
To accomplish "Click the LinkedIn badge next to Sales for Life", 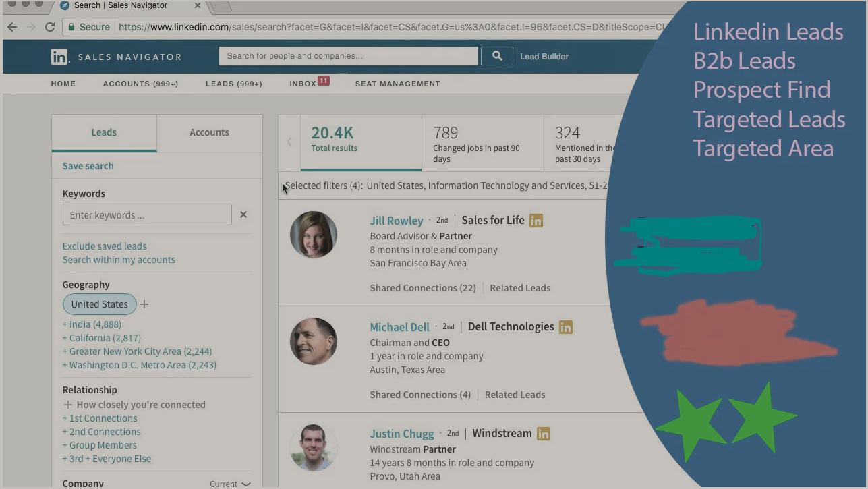I will [x=536, y=220].
